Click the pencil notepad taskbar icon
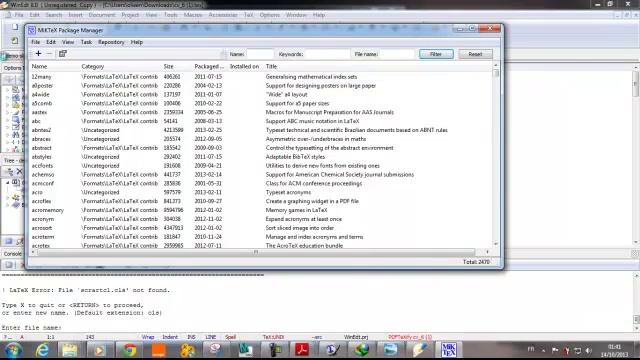The image size is (640, 360). click(x=419, y=350)
